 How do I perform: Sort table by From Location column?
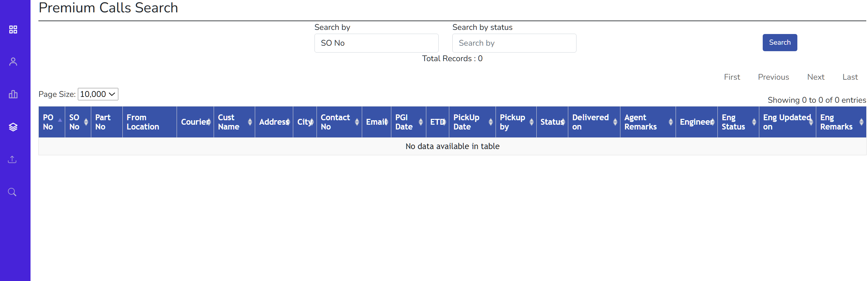(150, 122)
